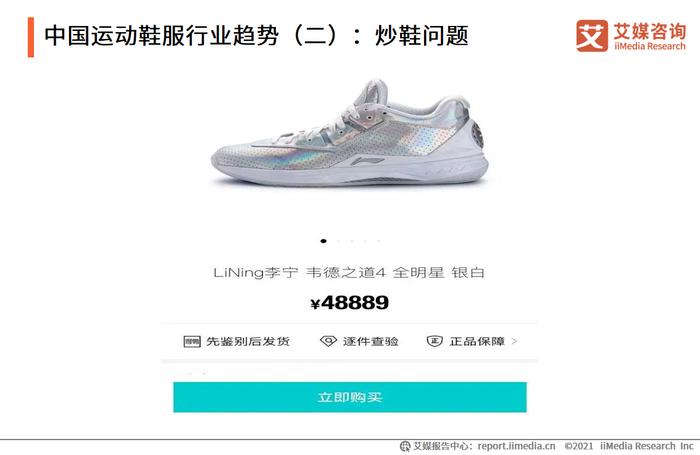Click the 先鉴别后发货 authentication icon
700x455 pixels.
point(192,342)
